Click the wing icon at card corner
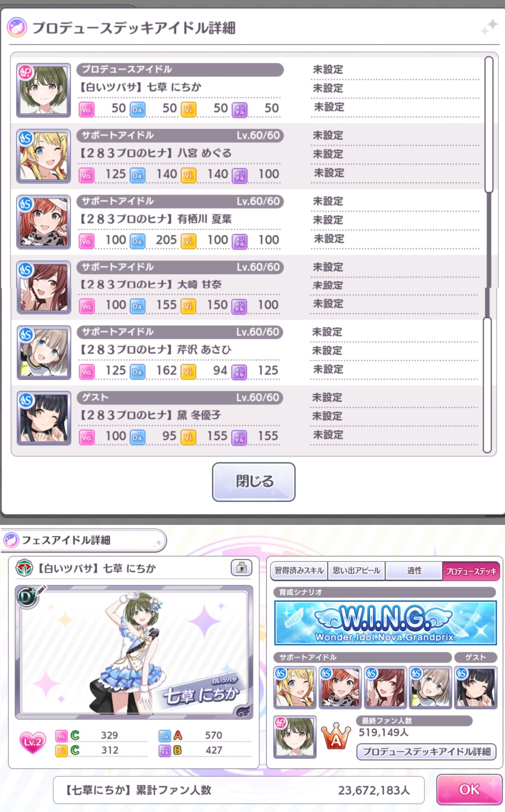Image resolution: width=505 pixels, height=812 pixels. 242,710
